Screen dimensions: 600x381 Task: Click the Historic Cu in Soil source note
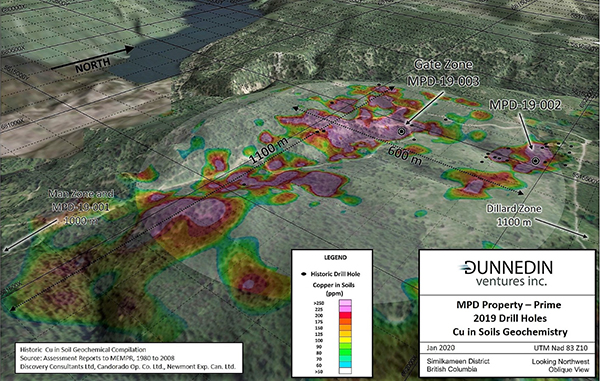point(128,358)
